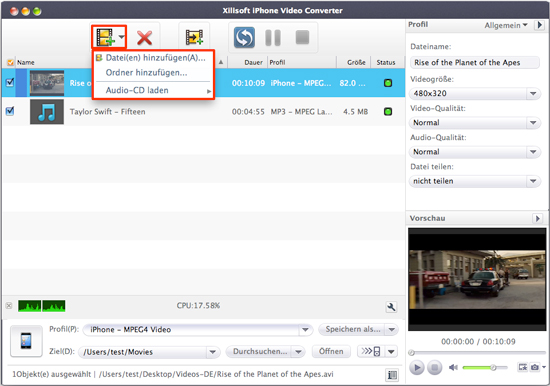Click the sort arrow in name header
Image resolution: width=550 pixels, height=386 pixels.
point(221,62)
